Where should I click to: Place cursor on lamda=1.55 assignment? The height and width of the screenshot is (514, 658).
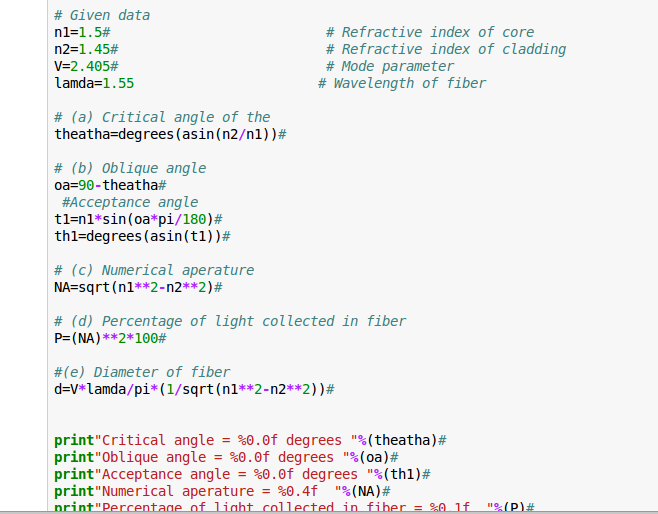[x=94, y=83]
